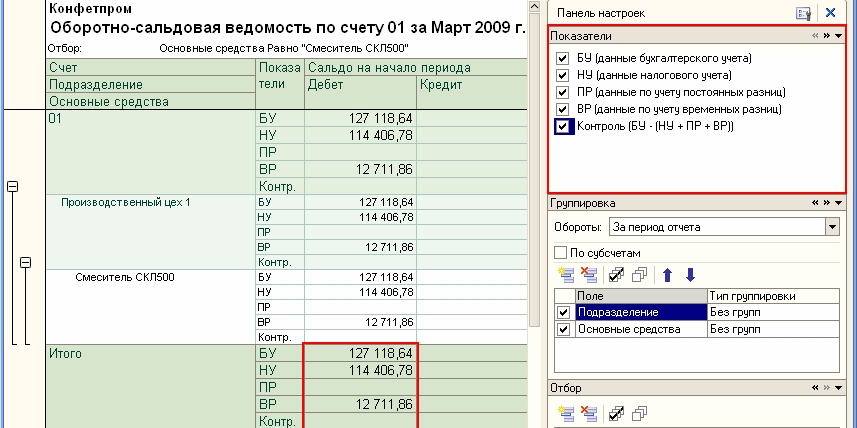The height and width of the screenshot is (428, 857).
Task: Click check-all icon in Группировка toolbar
Action: (618, 275)
